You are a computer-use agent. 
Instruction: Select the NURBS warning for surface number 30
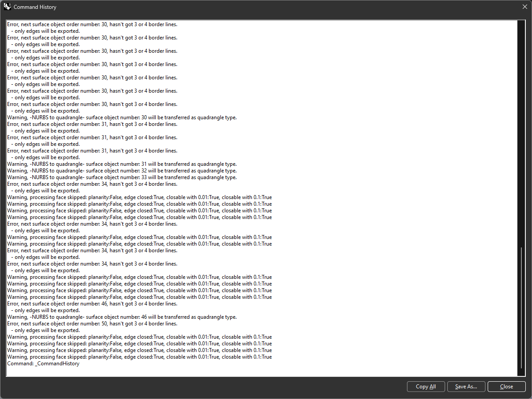pyautogui.click(x=122, y=117)
